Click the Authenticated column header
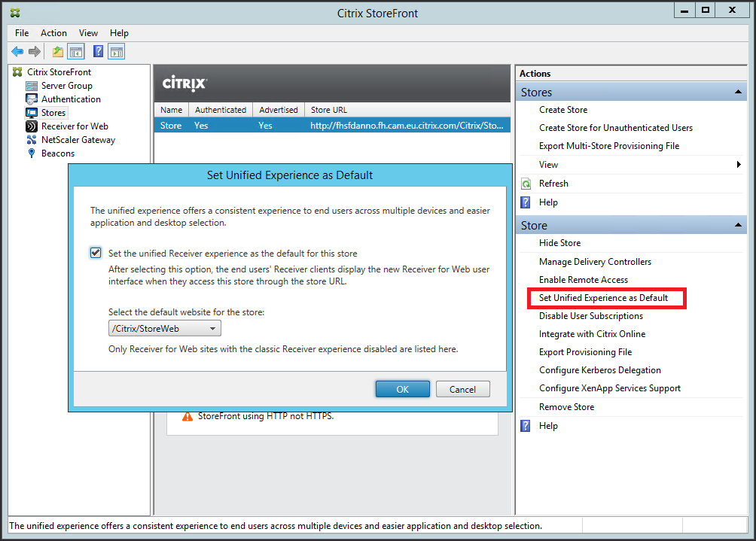The image size is (756, 541). tap(220, 110)
